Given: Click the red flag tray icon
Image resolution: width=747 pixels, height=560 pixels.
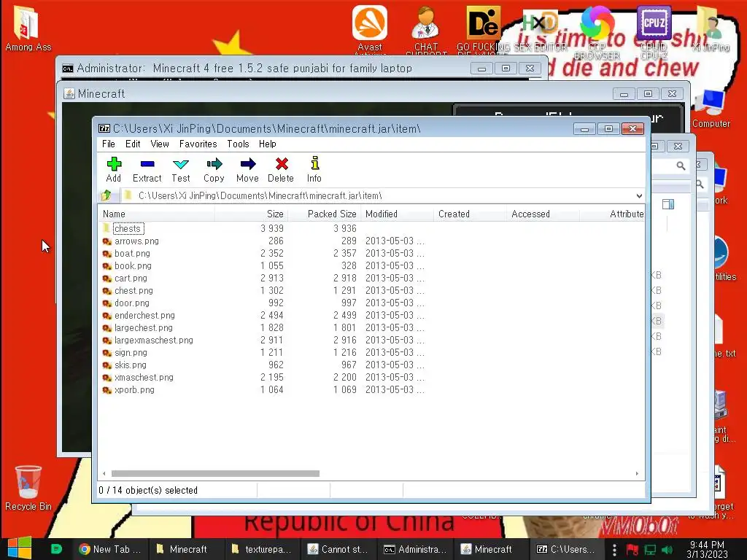Looking at the screenshot, I should tap(632, 550).
